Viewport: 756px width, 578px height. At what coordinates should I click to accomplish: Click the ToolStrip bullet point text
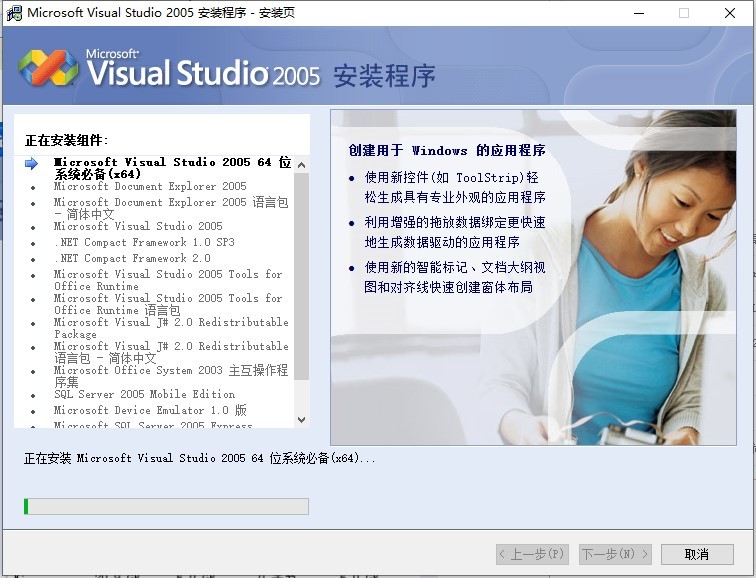point(455,188)
